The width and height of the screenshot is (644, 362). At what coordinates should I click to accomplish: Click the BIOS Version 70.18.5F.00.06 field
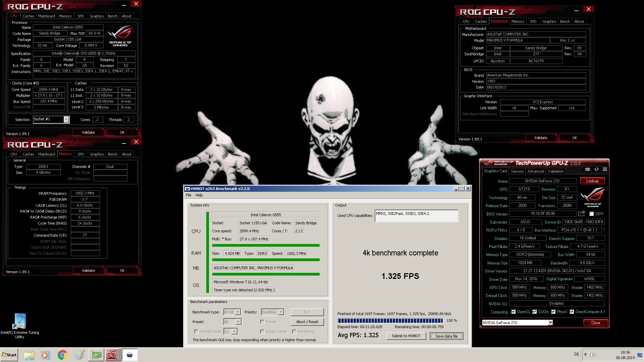(x=543, y=214)
